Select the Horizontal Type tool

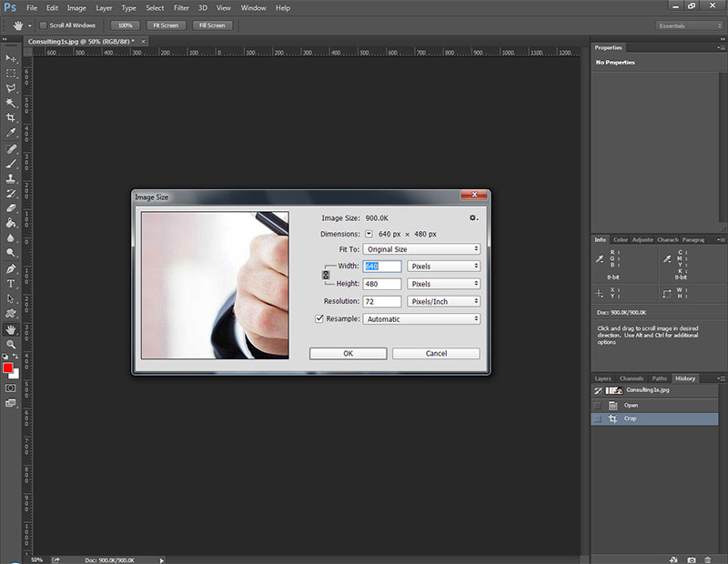tap(10, 284)
